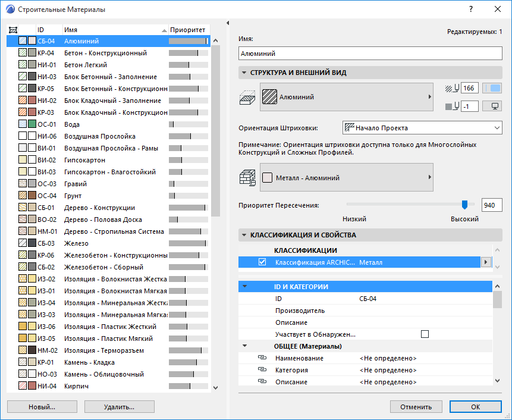
Task: Click the blue fill foreground pen color swatch
Action: (492, 88)
